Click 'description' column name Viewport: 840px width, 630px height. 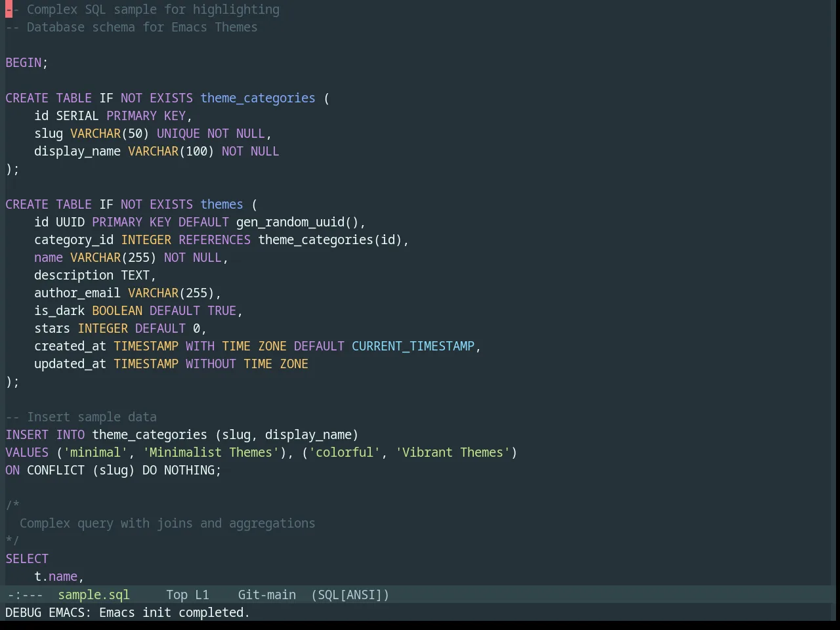74,275
